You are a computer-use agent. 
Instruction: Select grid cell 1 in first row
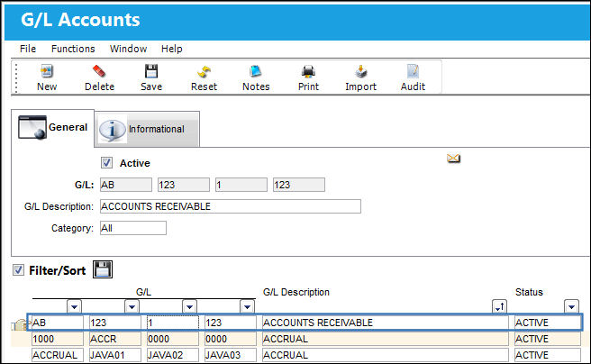tap(173, 323)
